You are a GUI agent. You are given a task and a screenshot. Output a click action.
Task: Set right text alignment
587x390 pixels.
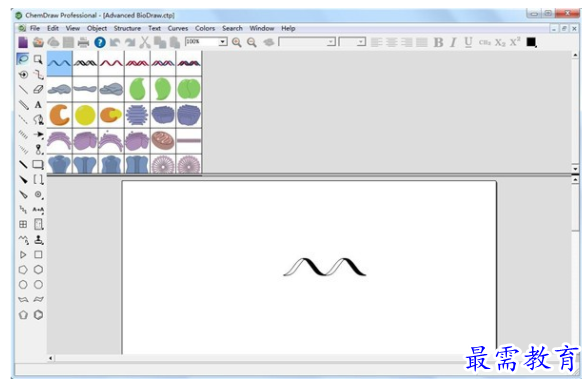click(x=407, y=42)
